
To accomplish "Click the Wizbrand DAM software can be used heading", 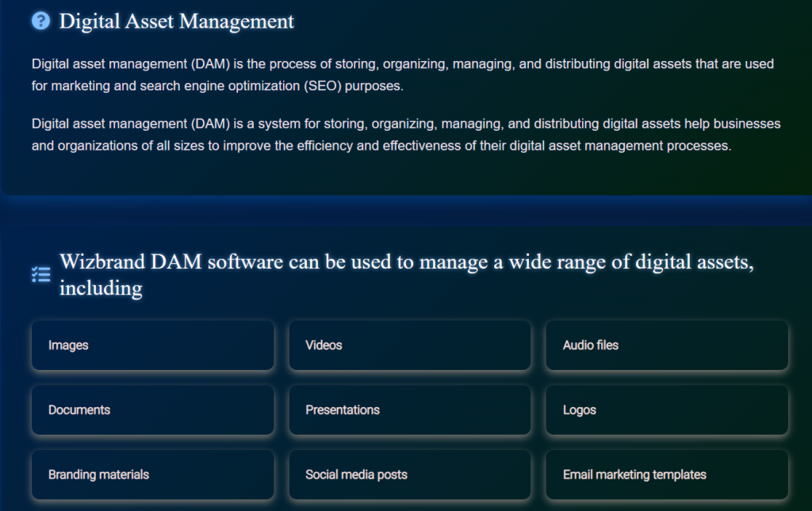I will click(x=407, y=275).
